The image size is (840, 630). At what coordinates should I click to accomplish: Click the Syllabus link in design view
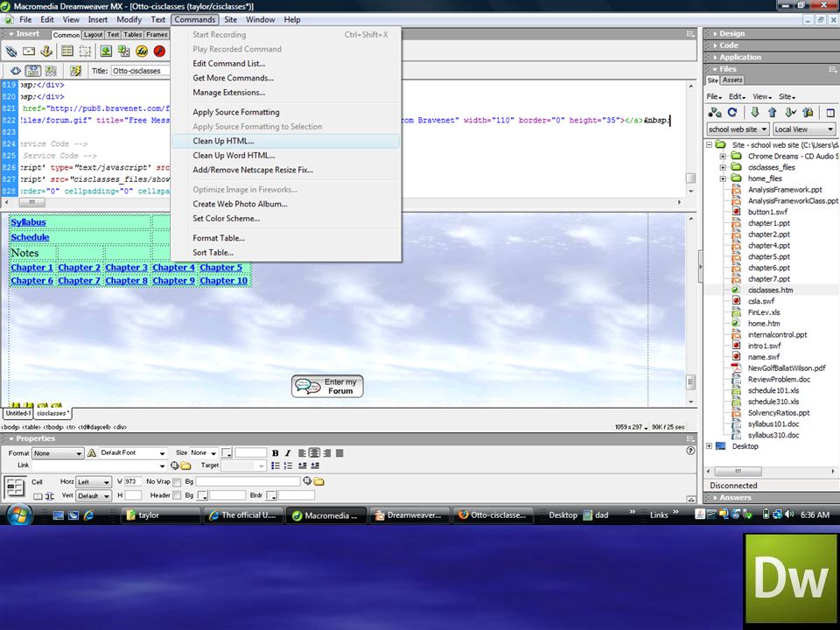point(28,222)
